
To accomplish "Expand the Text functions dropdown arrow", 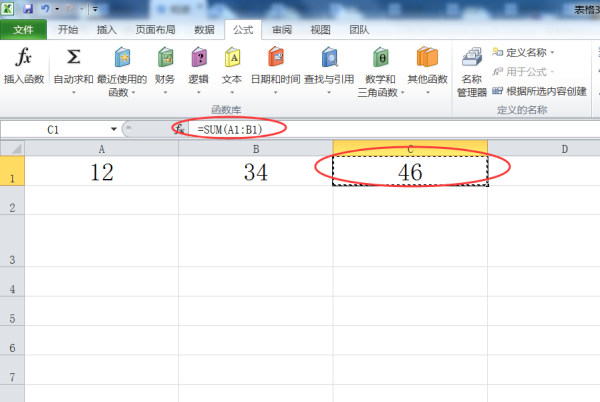I will (232, 93).
